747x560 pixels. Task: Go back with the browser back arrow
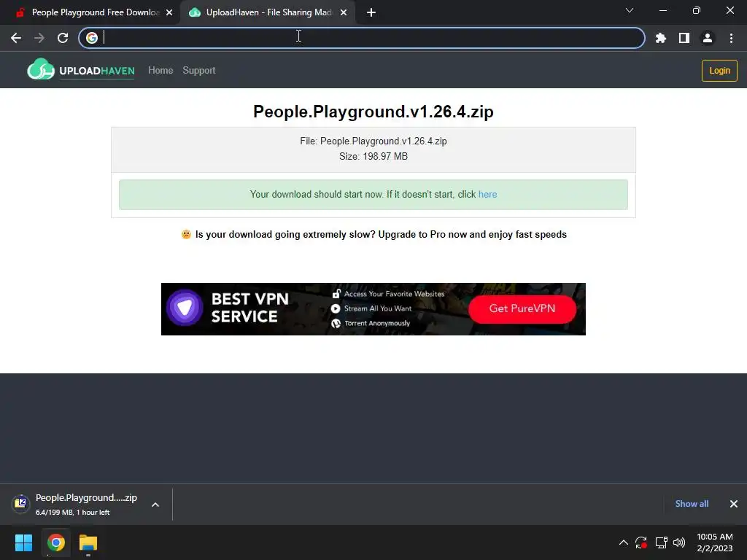16,38
